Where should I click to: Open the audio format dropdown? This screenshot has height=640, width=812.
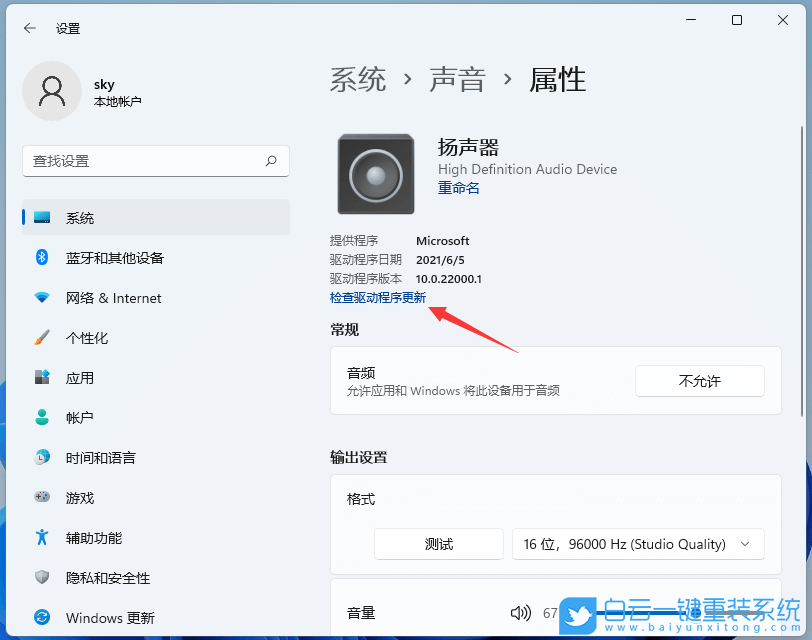pyautogui.click(x=638, y=544)
